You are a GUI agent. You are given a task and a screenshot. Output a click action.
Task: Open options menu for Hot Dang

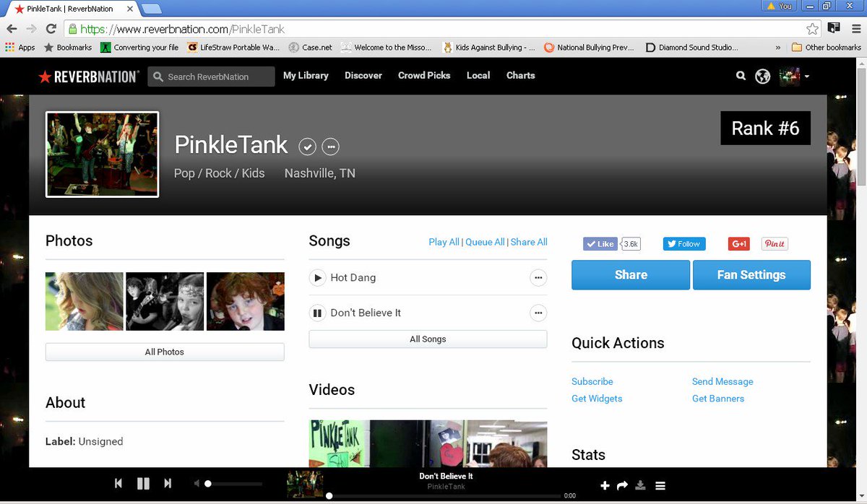(x=538, y=277)
